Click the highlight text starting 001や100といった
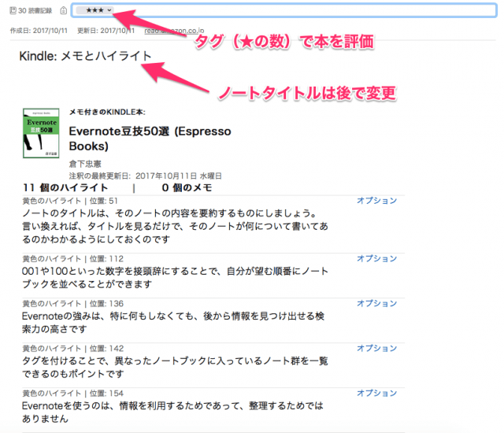Screen dimensions: 504x433 tap(175, 278)
